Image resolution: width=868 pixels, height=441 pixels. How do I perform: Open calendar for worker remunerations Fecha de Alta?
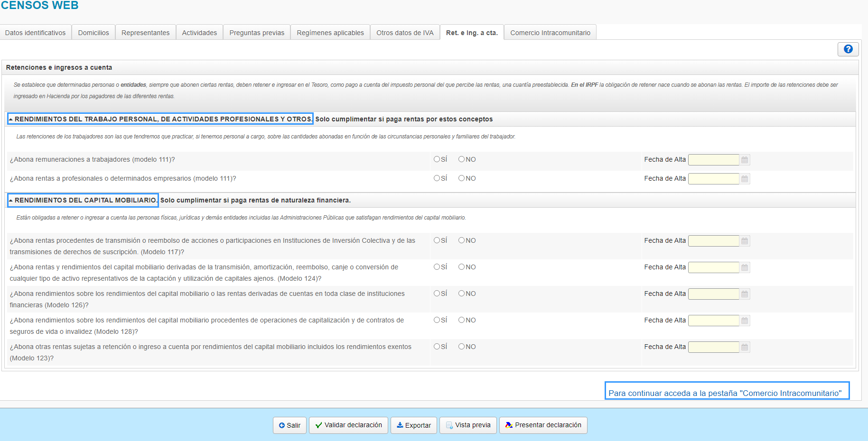point(745,160)
